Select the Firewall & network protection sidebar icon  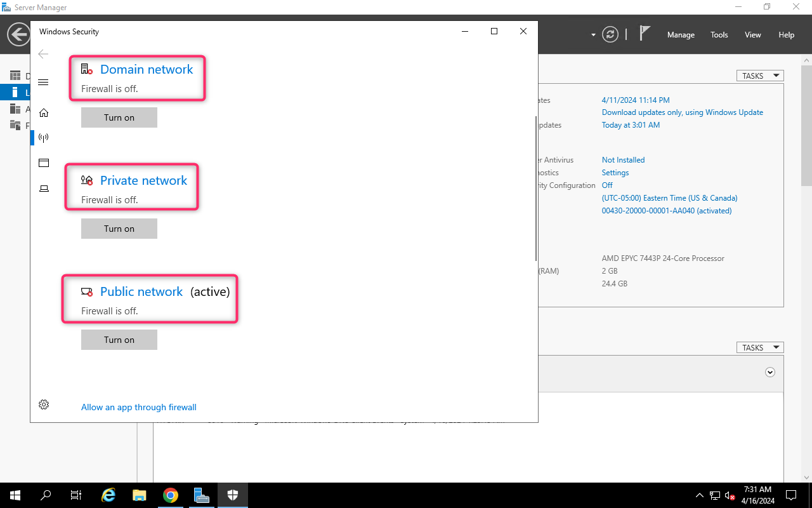click(x=43, y=137)
